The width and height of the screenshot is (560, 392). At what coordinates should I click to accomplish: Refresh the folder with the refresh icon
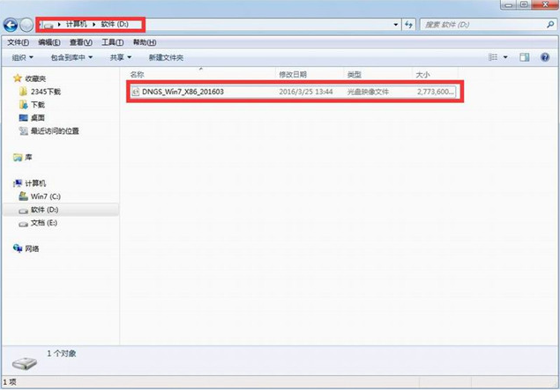pos(408,25)
